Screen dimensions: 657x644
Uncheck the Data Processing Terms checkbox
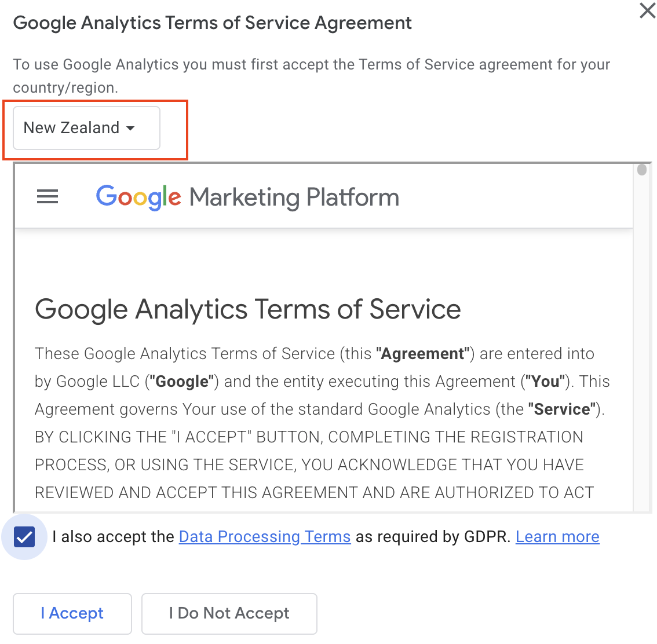(x=24, y=537)
